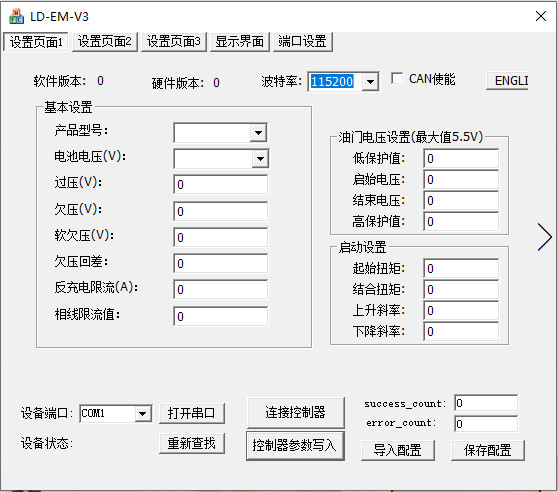The height and width of the screenshot is (492, 558).
Task: Click the 上升斜率 input field
Action: [461, 311]
